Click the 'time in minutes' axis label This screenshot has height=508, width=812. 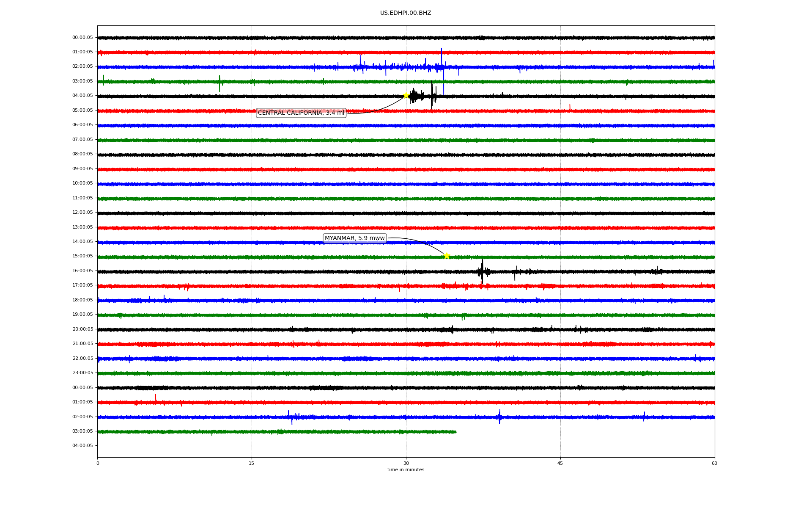coord(405,470)
